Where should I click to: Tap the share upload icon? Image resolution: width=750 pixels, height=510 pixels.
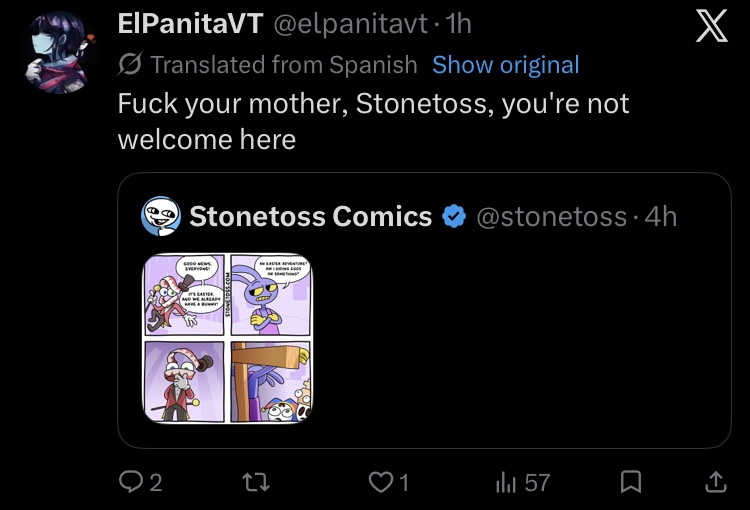coord(715,483)
